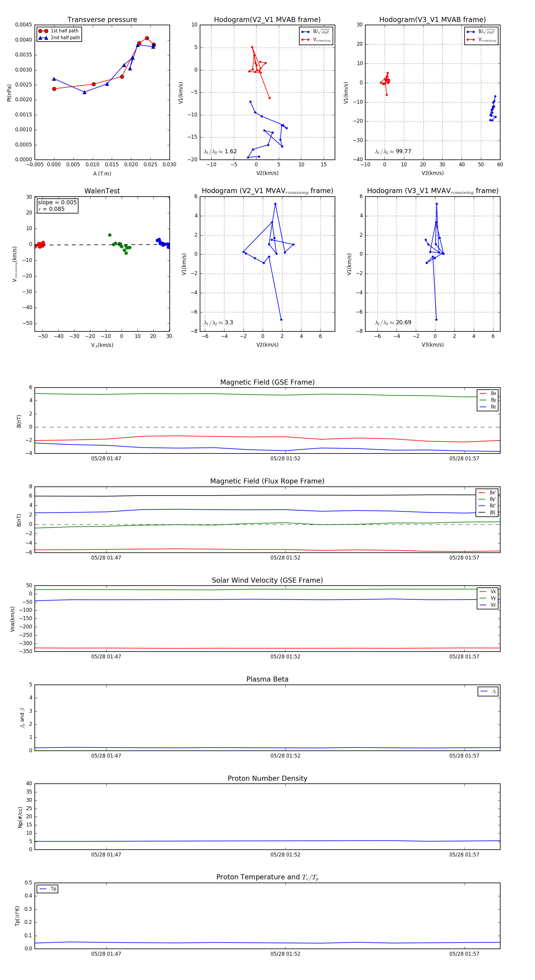Click the 'slope = 0.005' text

57,203
